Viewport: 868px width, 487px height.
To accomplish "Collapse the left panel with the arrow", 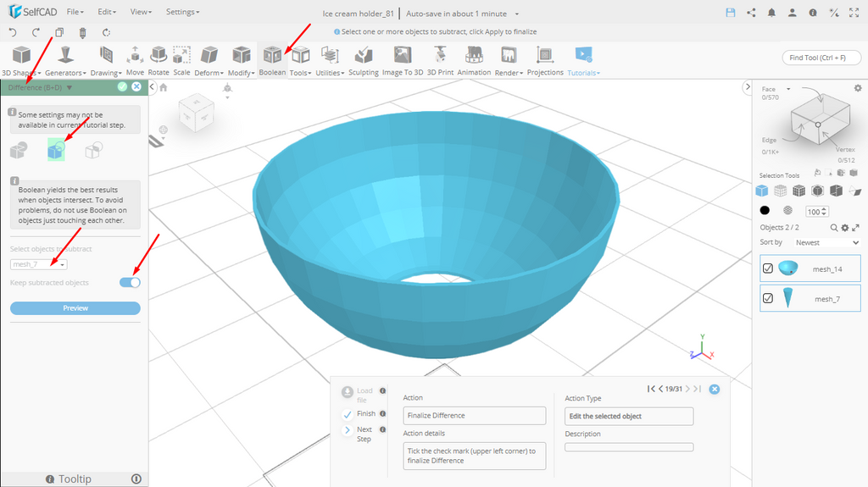I will pos(153,87).
